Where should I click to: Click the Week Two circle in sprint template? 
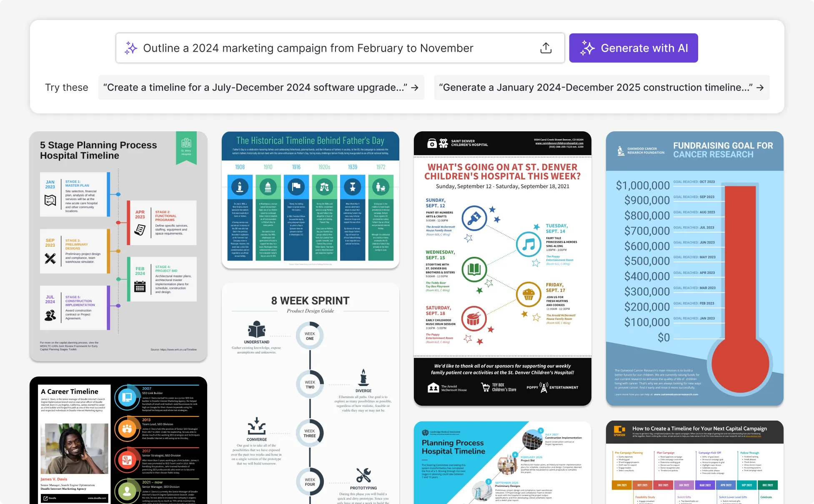(310, 384)
